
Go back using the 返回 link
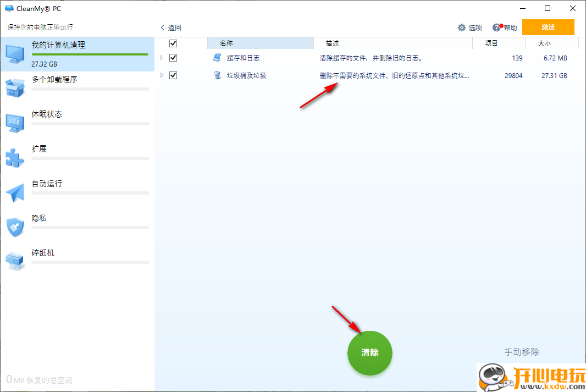171,27
